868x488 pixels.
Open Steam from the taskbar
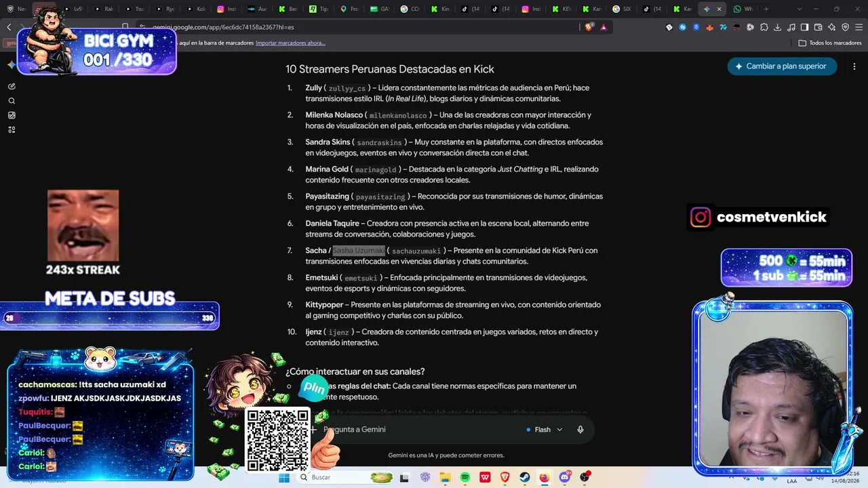tap(525, 477)
